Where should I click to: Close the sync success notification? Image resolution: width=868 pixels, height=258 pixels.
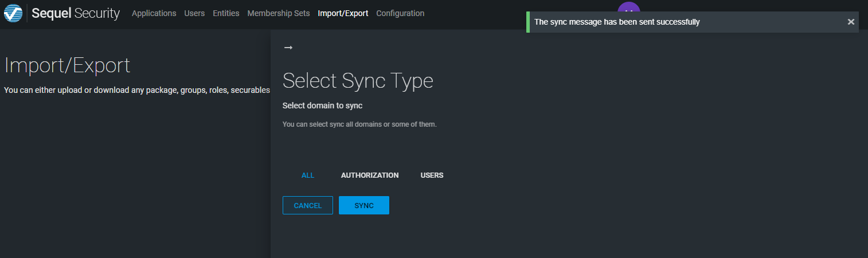click(x=851, y=22)
